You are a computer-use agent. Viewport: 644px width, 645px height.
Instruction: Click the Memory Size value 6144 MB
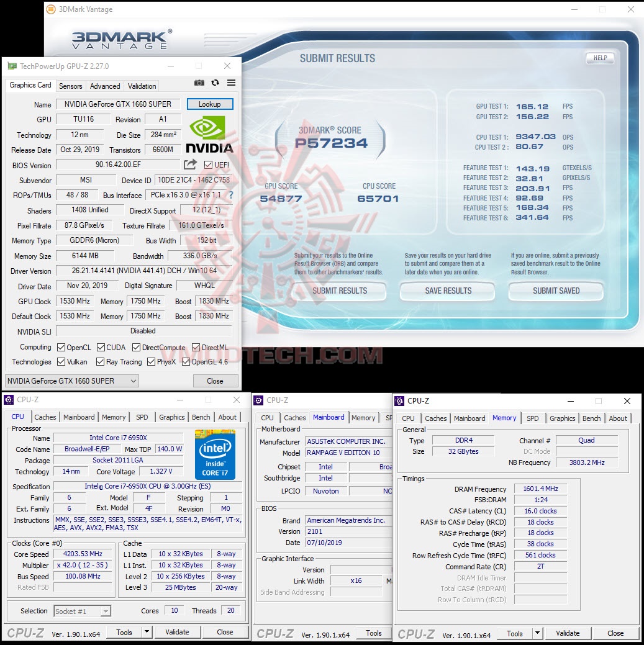pyautogui.click(x=85, y=255)
